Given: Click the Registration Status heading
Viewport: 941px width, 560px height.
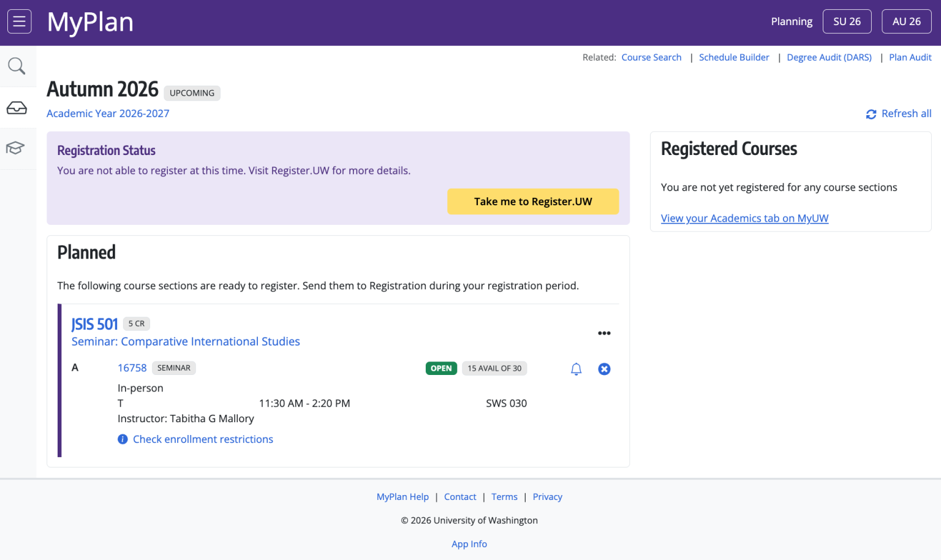Looking at the screenshot, I should 107,151.
